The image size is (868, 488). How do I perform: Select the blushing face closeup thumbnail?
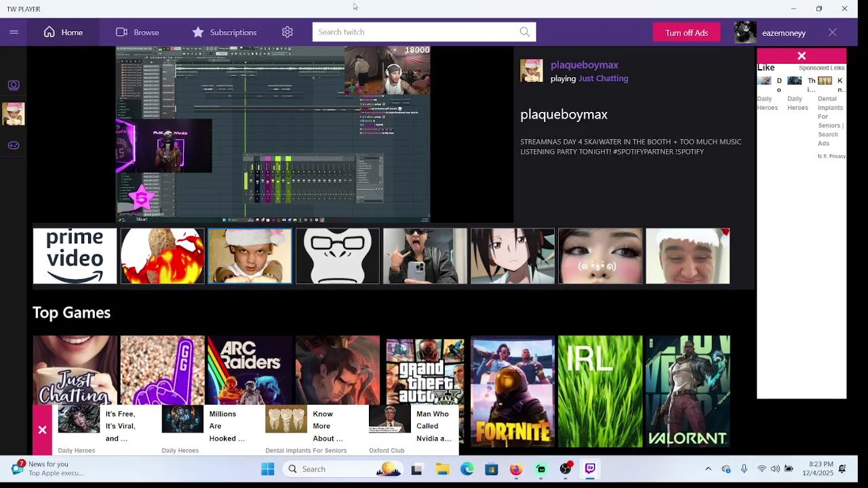point(600,256)
